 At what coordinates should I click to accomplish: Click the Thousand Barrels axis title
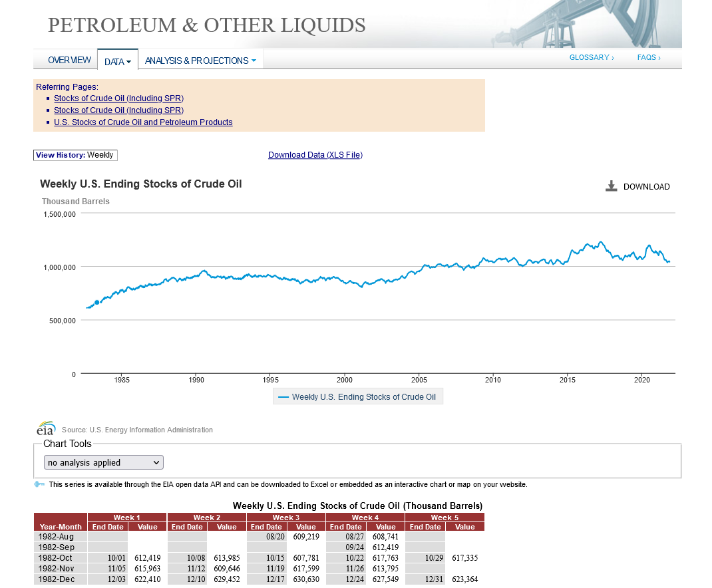75,201
